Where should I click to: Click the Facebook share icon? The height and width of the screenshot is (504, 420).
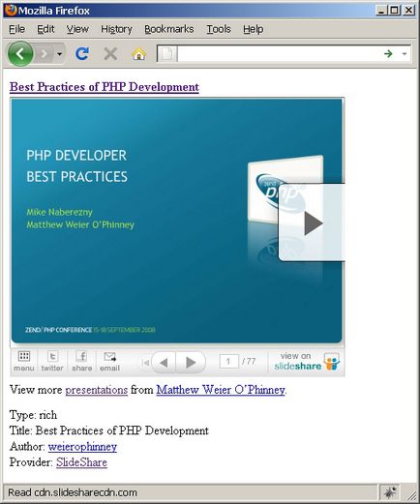click(82, 361)
